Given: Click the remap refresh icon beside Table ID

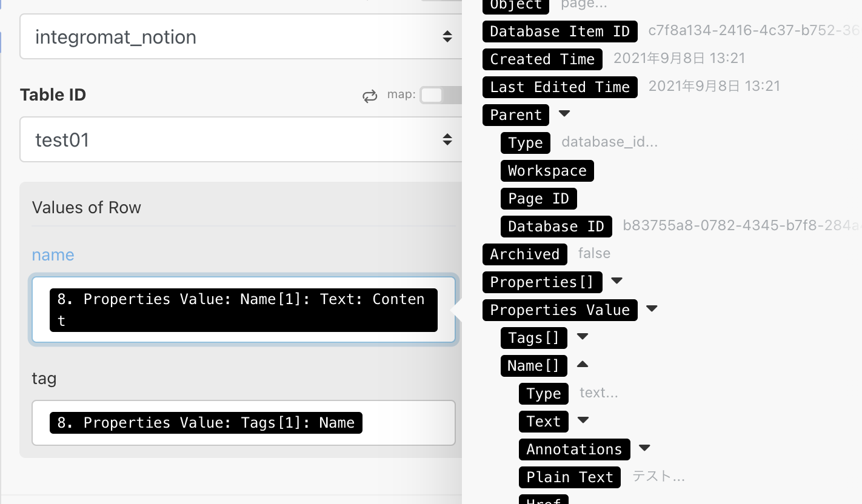Looking at the screenshot, I should [370, 95].
